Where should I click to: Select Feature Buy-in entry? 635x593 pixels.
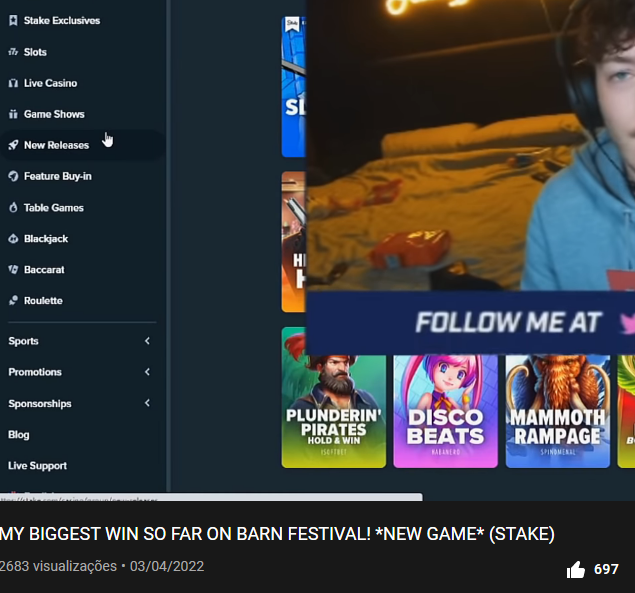click(x=58, y=176)
